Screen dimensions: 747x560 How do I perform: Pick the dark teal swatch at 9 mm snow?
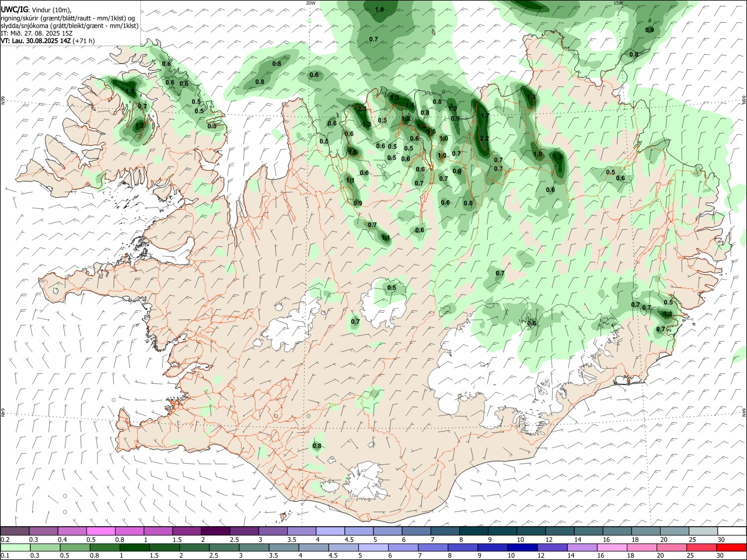click(x=502, y=531)
